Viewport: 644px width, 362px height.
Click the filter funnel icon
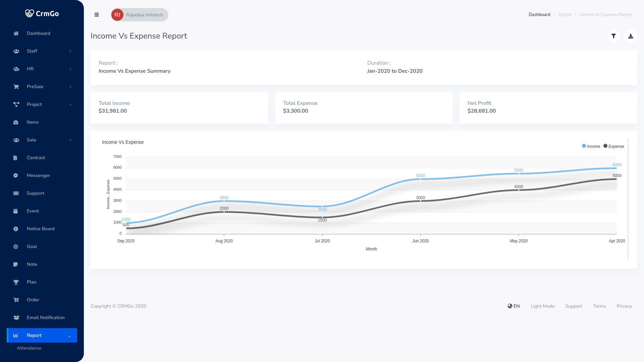point(613,36)
